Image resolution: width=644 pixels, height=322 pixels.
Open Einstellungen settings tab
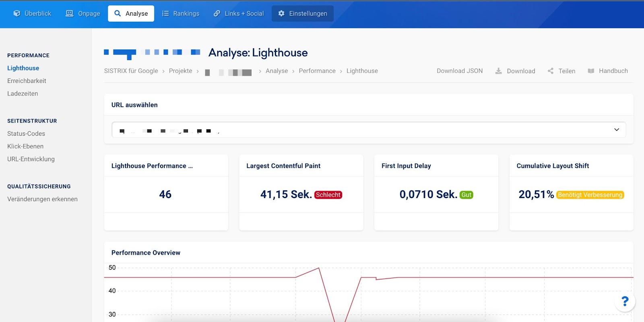pyautogui.click(x=303, y=13)
